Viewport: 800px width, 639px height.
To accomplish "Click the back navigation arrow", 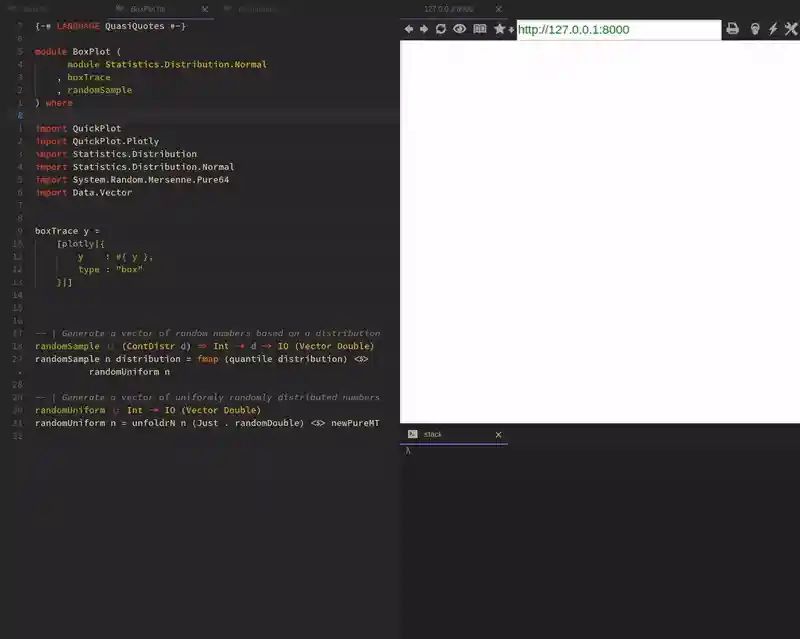I will pyautogui.click(x=409, y=29).
